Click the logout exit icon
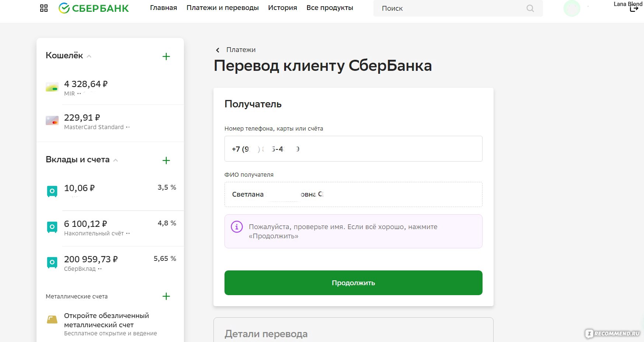The height and width of the screenshot is (342, 644). point(634,8)
